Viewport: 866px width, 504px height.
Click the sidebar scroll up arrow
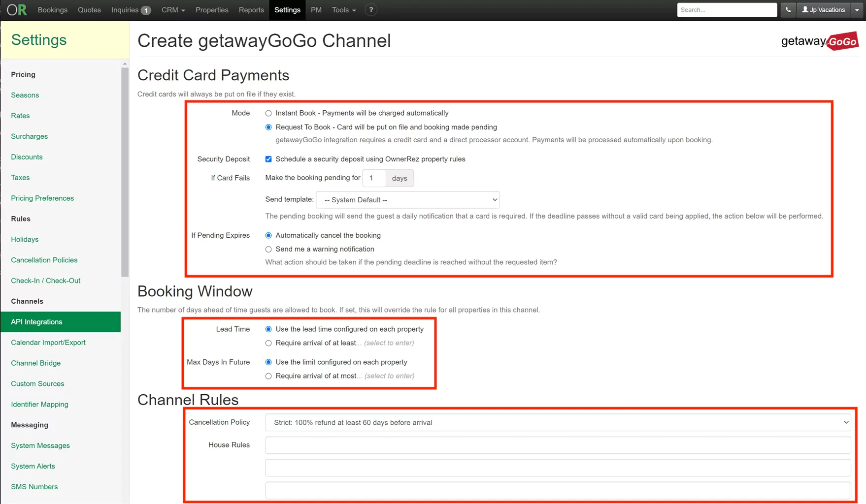tap(125, 63)
